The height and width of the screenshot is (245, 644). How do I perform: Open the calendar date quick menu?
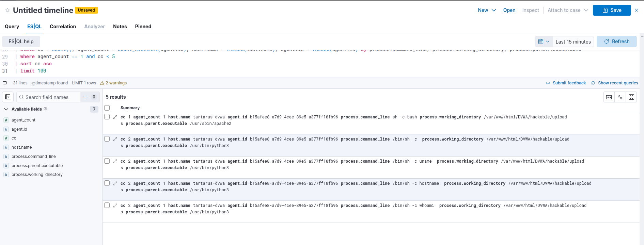(544, 42)
